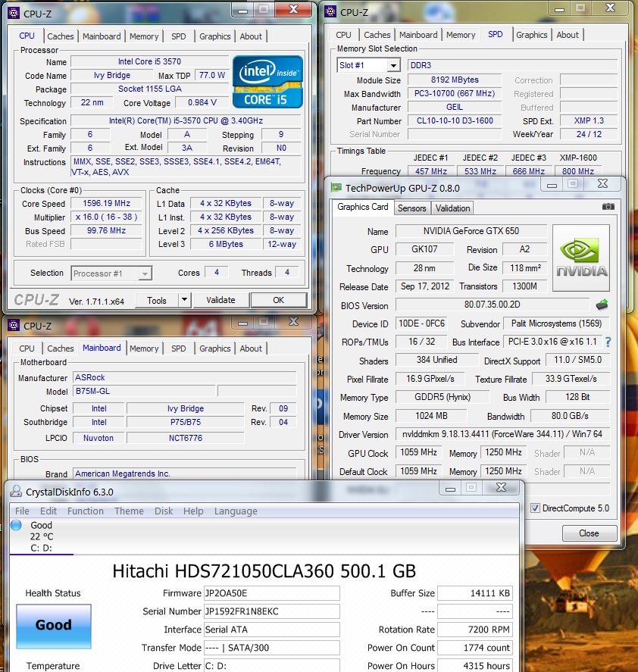
Task: Click the Bus Interface question mark icon
Action: [x=607, y=342]
